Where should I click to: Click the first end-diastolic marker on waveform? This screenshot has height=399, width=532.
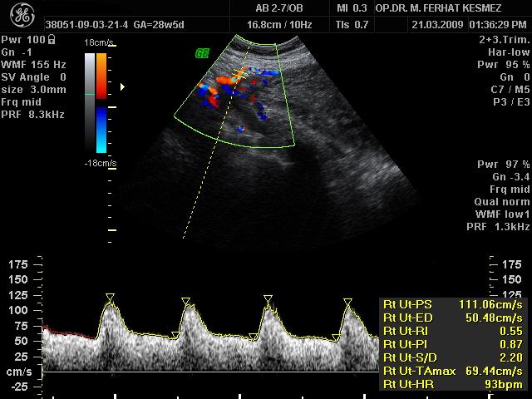[x=175, y=335]
